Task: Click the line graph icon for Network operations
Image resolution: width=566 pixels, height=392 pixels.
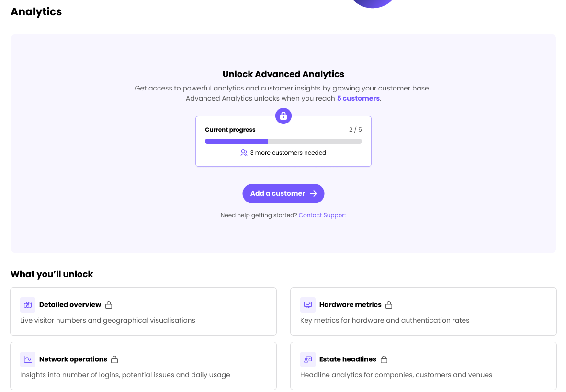Action: click(x=28, y=359)
